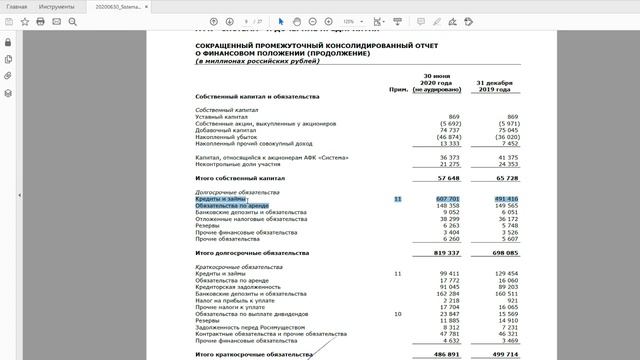Click the value 57 648

(449, 178)
